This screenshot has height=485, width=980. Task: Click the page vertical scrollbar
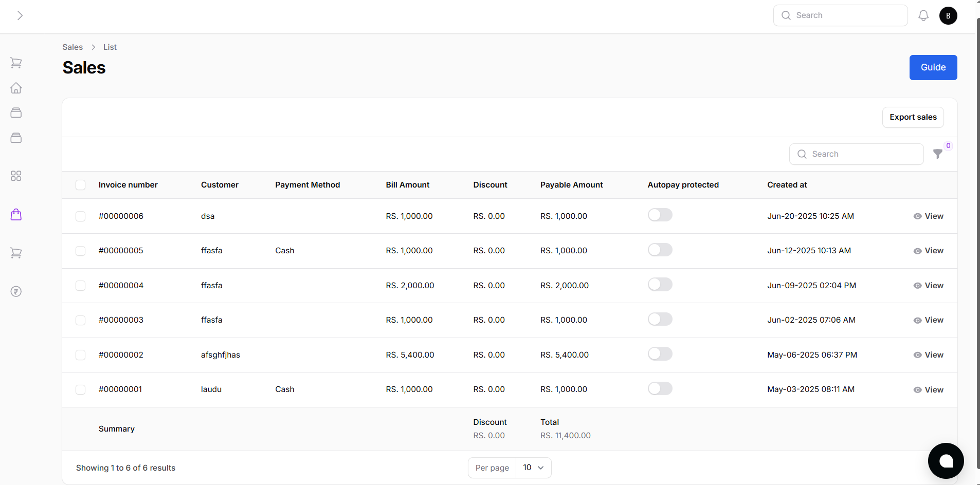point(978,242)
